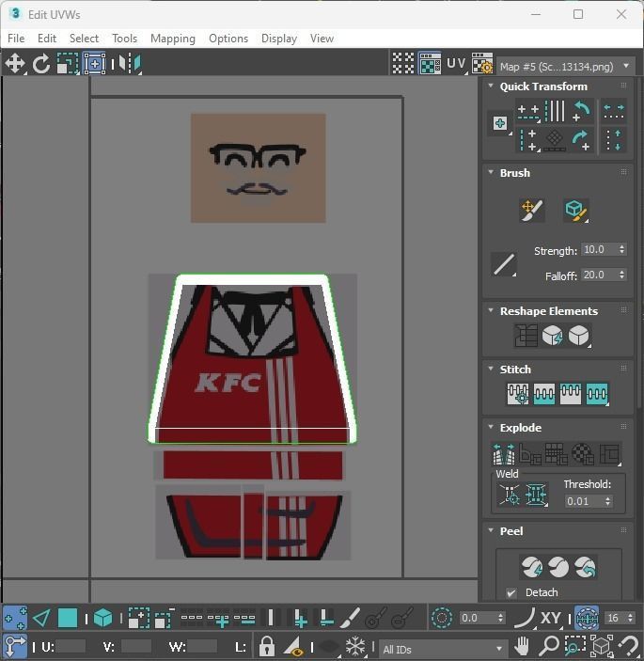
Task: Toggle Edge sub-object selection mode
Action: point(40,618)
